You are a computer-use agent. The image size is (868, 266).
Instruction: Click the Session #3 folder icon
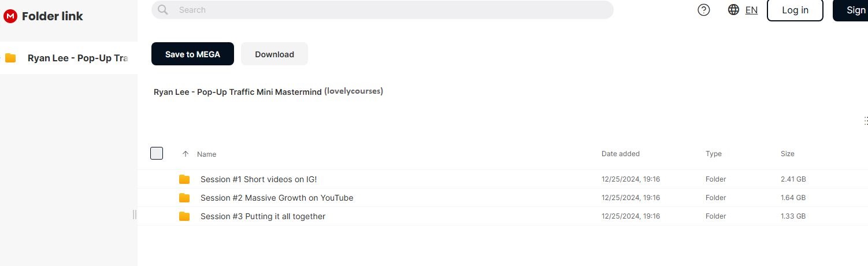(184, 216)
